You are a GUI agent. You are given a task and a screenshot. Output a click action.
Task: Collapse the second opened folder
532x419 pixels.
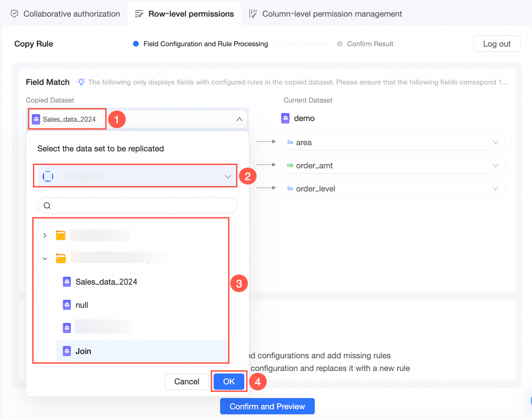45,259
